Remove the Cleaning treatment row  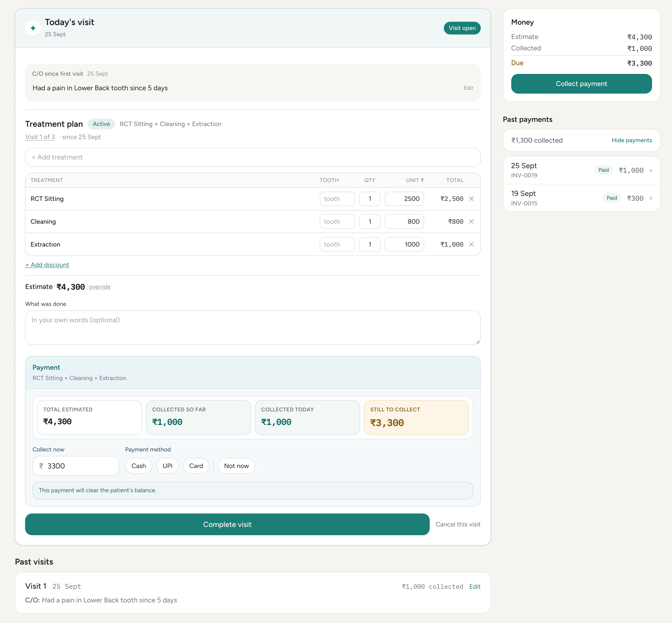click(x=471, y=221)
